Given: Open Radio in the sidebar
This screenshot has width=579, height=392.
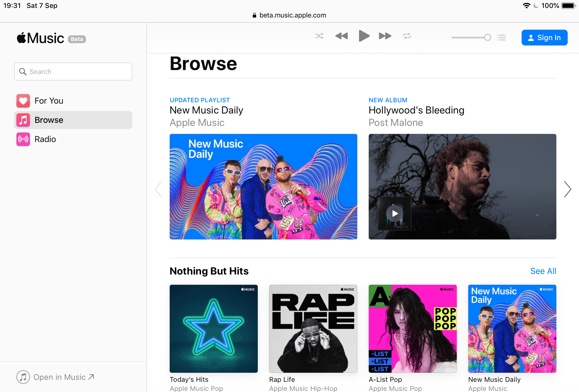Looking at the screenshot, I should [x=73, y=139].
